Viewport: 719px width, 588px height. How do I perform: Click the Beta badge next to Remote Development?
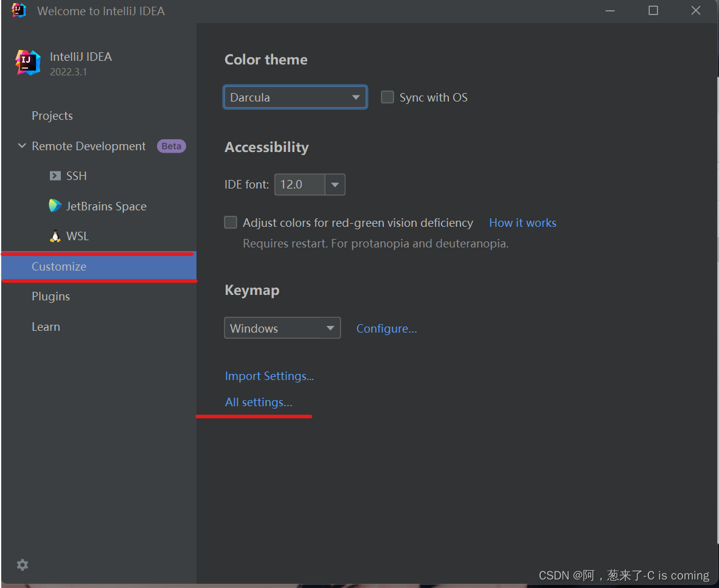(x=172, y=146)
